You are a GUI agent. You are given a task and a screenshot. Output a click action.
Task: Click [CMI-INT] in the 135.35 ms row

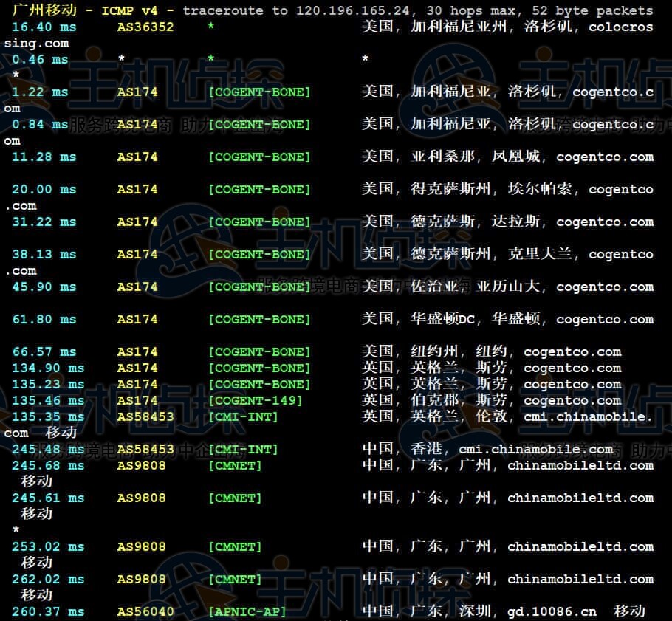pos(243,417)
